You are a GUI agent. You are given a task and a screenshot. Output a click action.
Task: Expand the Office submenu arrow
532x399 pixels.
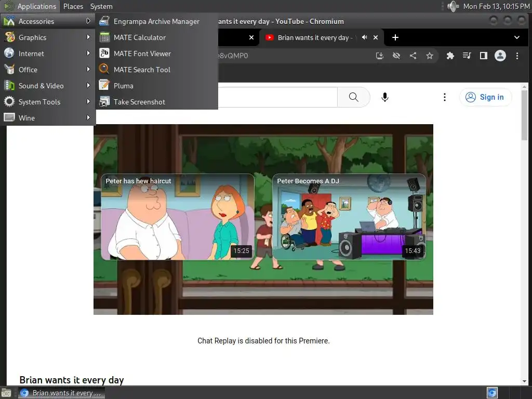[88, 69]
